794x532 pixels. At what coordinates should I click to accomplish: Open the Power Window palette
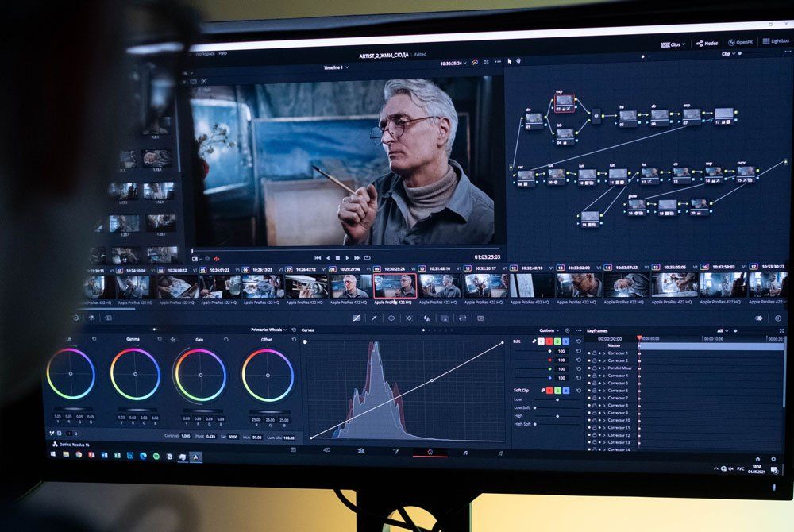pos(391,318)
